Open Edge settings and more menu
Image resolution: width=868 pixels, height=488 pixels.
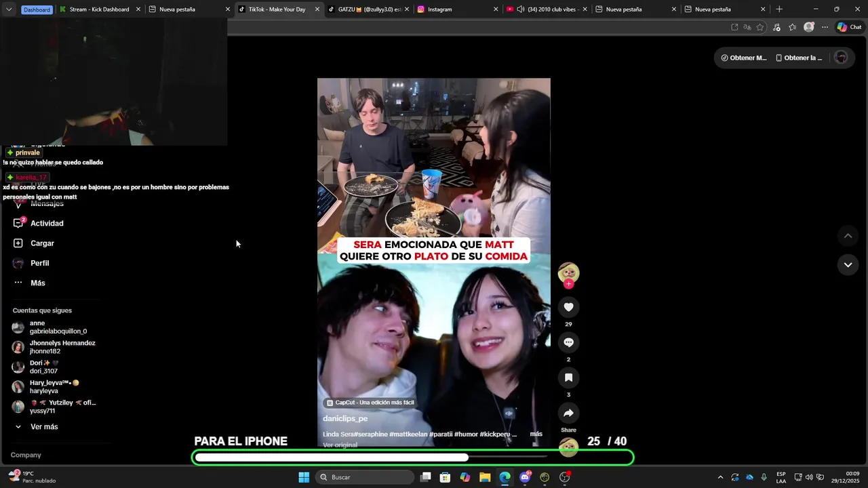825,27
